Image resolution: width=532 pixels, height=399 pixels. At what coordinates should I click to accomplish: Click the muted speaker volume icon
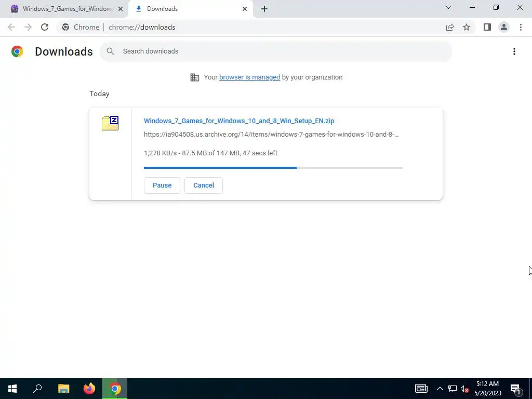click(464, 389)
